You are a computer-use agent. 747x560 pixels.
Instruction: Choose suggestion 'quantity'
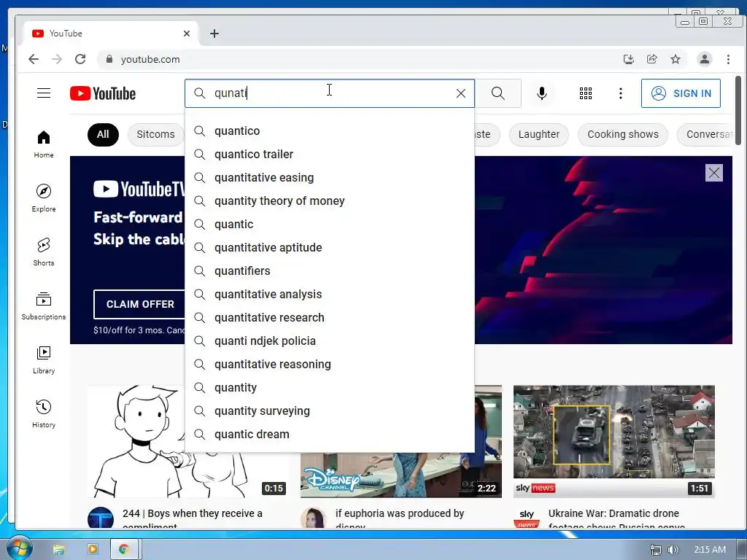(330, 388)
